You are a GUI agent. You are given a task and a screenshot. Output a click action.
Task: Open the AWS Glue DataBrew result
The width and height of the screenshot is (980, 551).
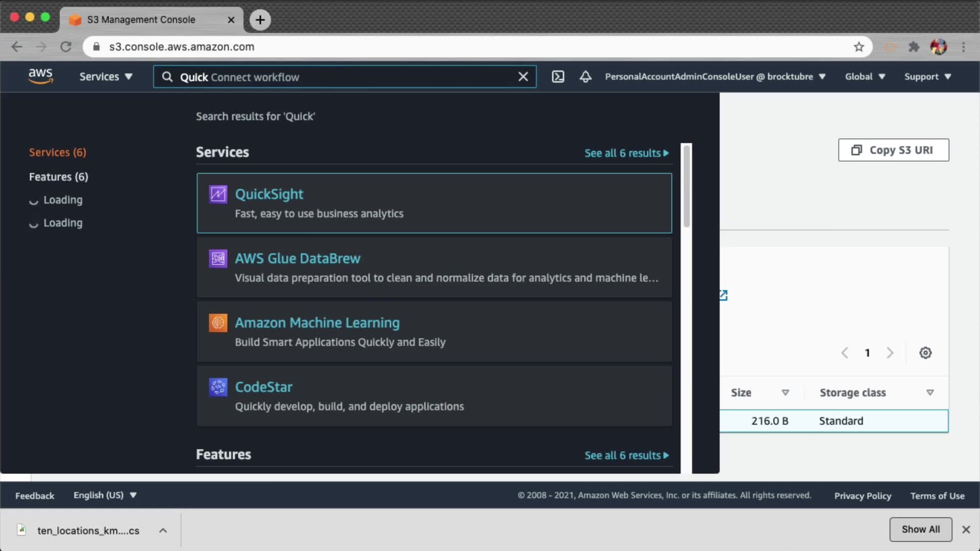coord(298,259)
